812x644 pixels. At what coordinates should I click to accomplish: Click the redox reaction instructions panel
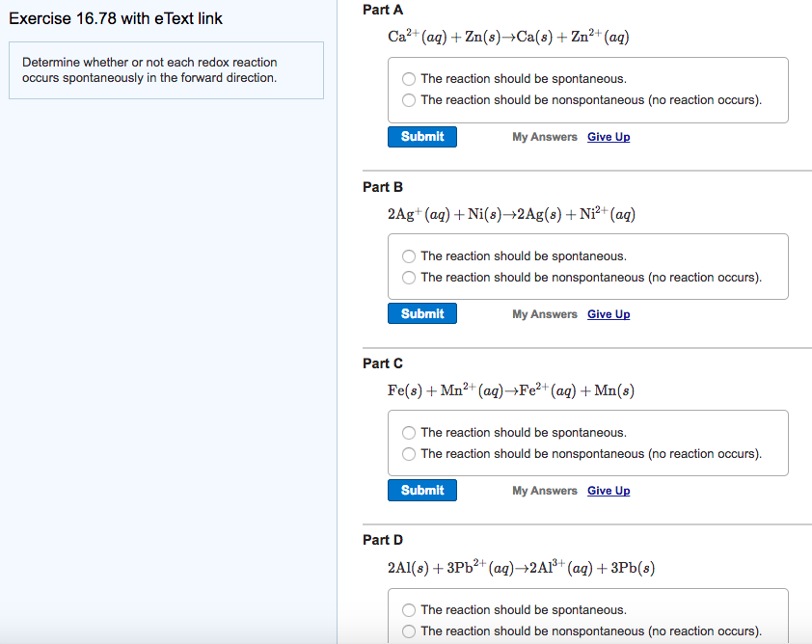[x=166, y=70]
